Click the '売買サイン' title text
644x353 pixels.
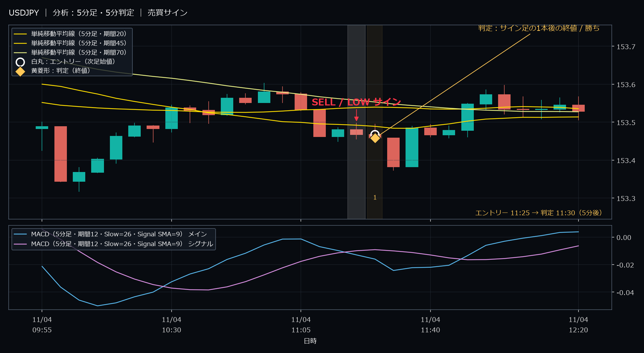click(167, 13)
